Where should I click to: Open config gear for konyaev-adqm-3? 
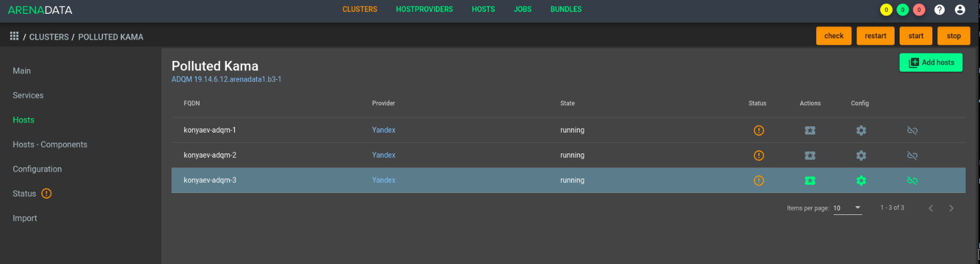pyautogui.click(x=861, y=180)
